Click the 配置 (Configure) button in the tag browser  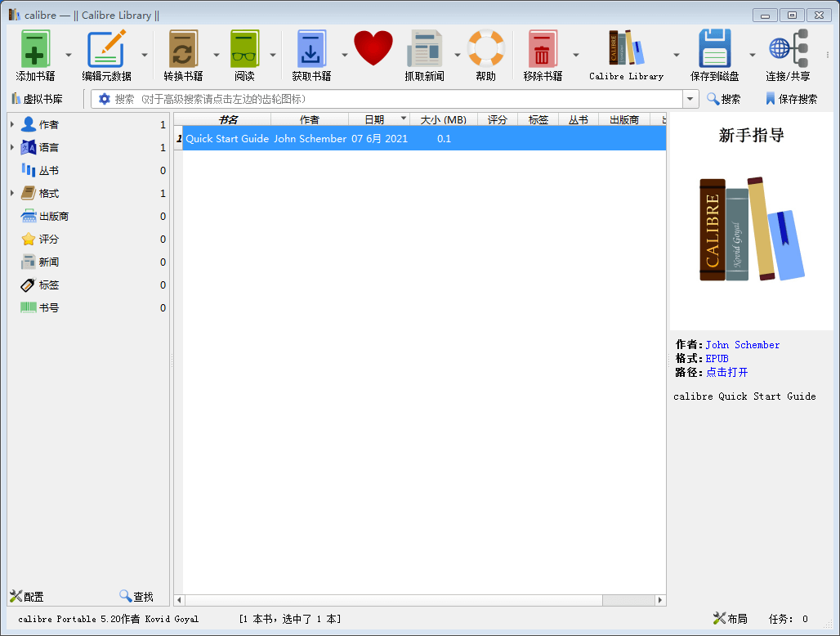(27, 596)
